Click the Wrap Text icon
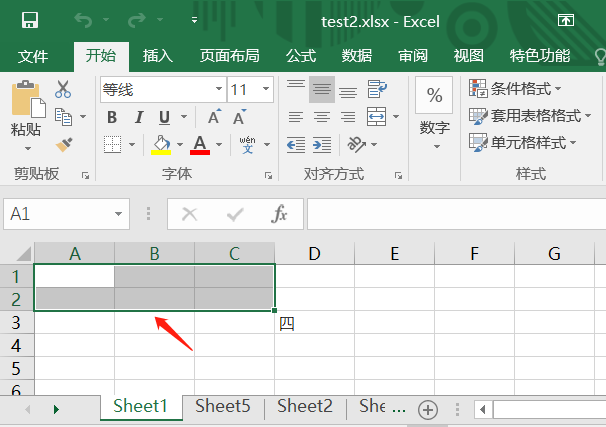This screenshot has height=427, width=606. click(x=377, y=90)
